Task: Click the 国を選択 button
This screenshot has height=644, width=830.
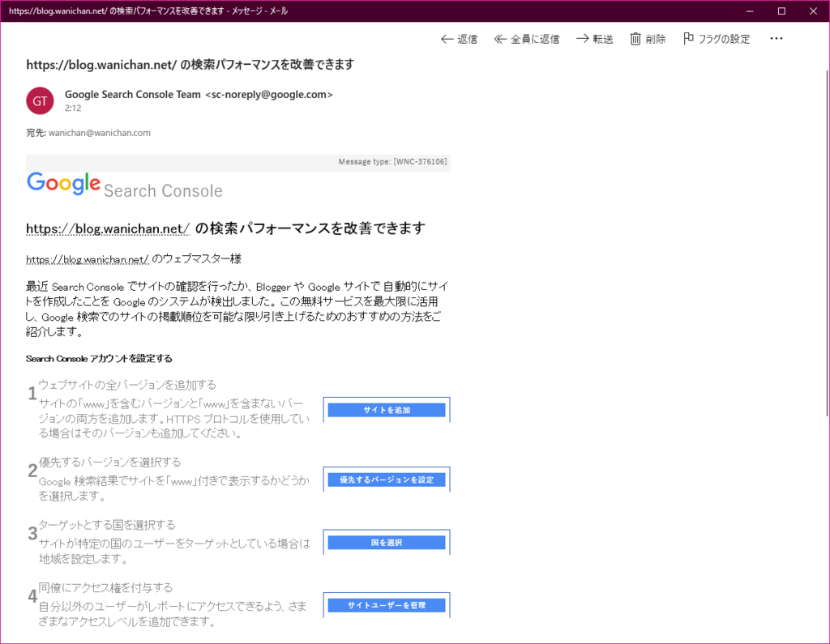Action: [x=387, y=543]
